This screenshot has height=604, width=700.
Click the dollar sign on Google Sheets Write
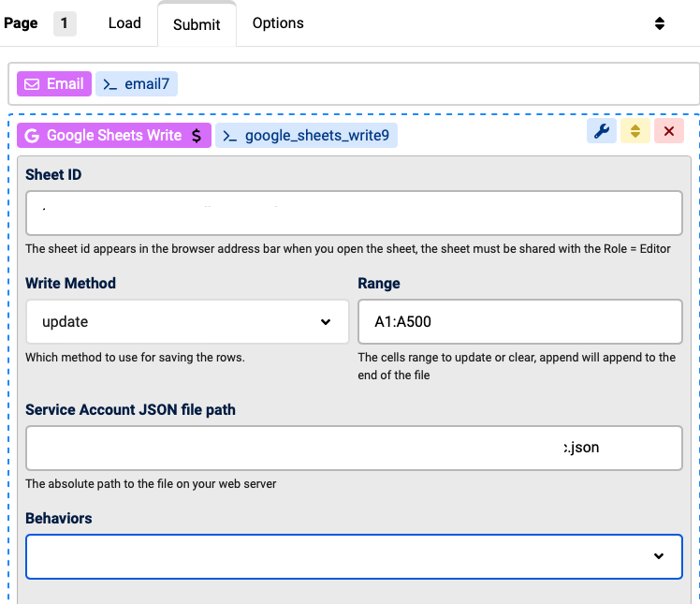click(x=196, y=136)
